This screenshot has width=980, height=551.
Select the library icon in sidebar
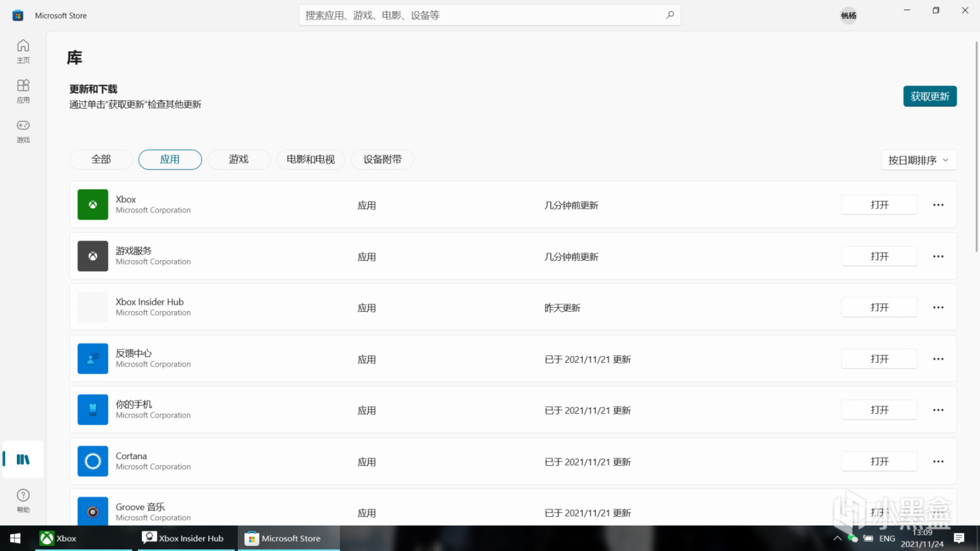[23, 459]
